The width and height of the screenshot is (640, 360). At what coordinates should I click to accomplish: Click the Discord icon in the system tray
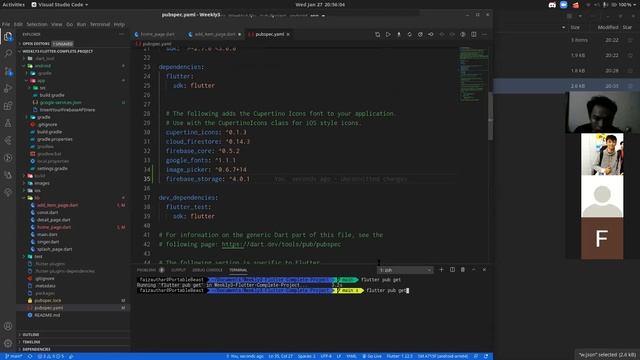click(552, 5)
